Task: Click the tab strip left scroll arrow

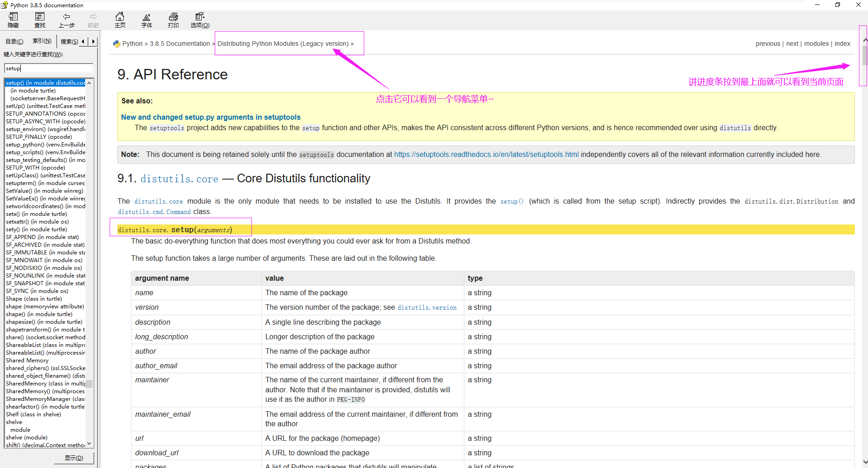Action: pyautogui.click(x=83, y=41)
